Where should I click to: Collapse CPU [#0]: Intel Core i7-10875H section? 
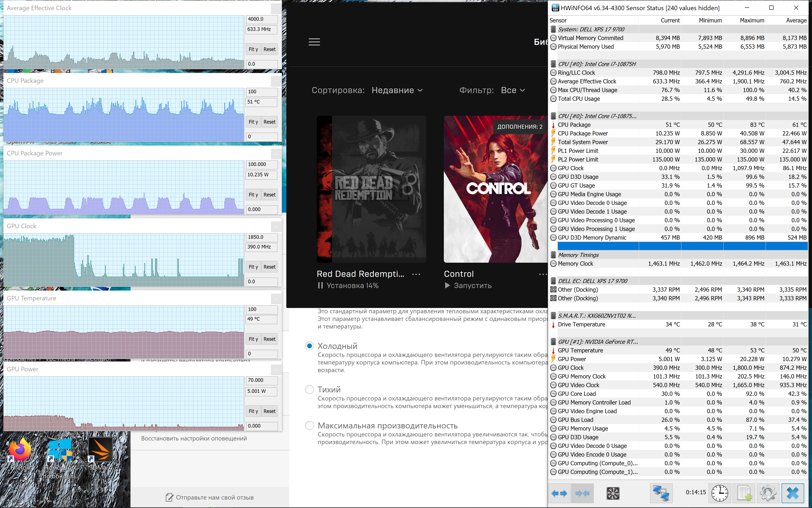point(553,64)
